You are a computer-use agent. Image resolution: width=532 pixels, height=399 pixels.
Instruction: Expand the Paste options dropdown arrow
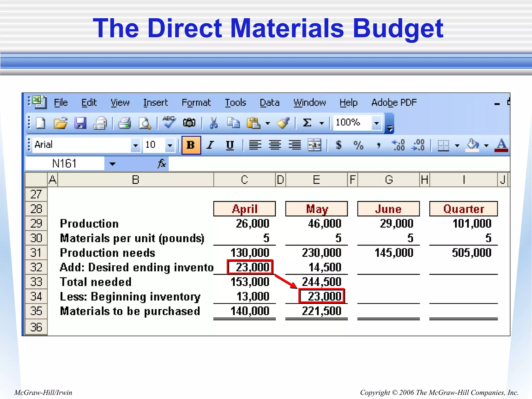[268, 123]
